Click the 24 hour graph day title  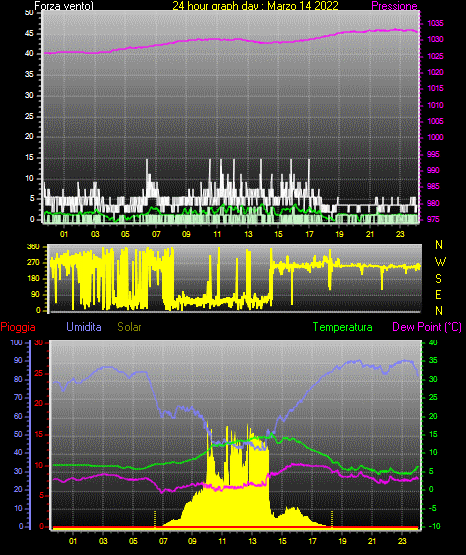[x=255, y=6]
